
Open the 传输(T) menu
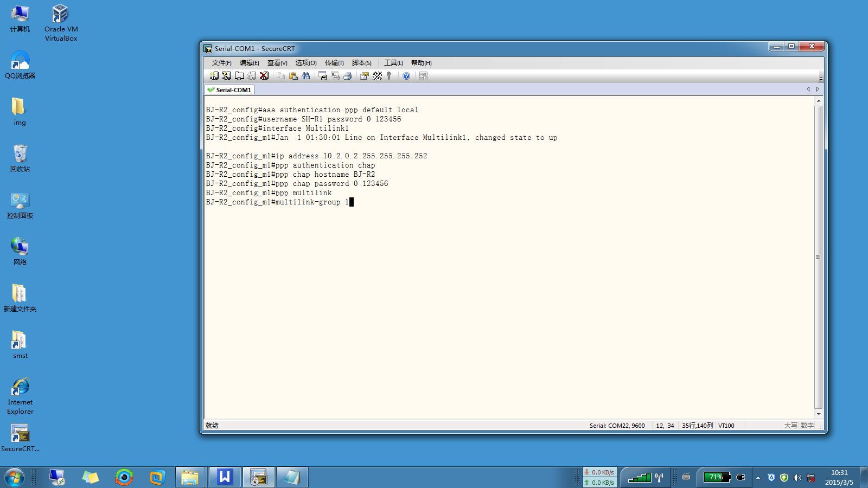(334, 63)
